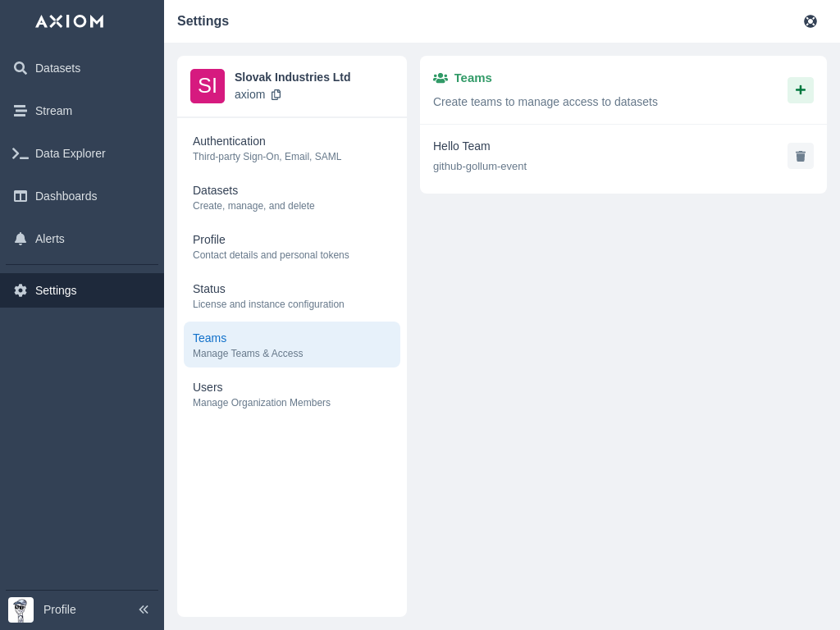
Task: Click the profile avatar picture
Action: [21, 609]
